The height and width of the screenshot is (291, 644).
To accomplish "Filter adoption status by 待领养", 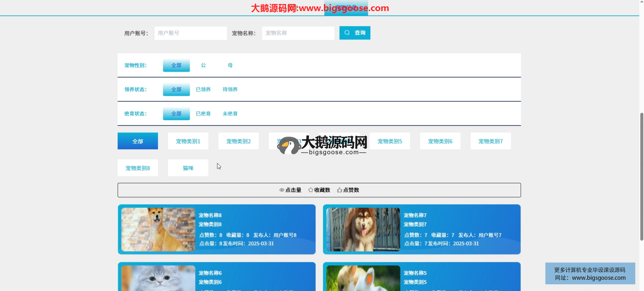I will pyautogui.click(x=230, y=89).
